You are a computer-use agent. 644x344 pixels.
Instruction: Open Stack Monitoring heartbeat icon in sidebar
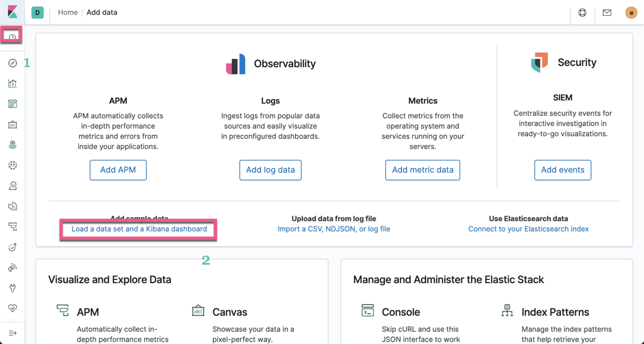[12, 308]
